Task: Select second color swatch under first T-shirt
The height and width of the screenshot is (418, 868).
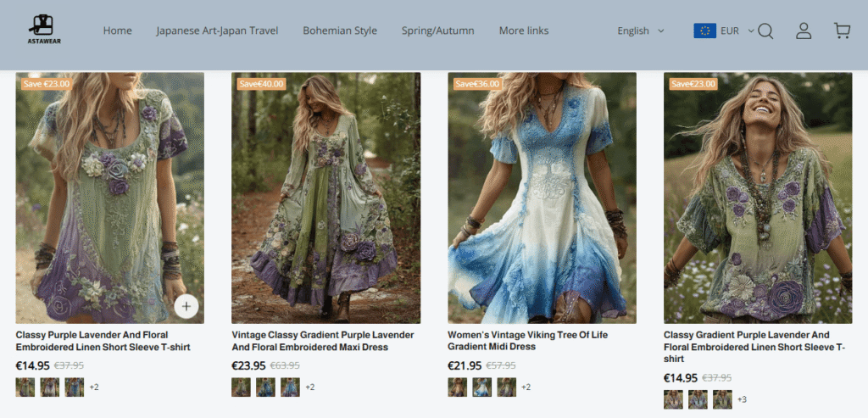Action: pyautogui.click(x=50, y=387)
